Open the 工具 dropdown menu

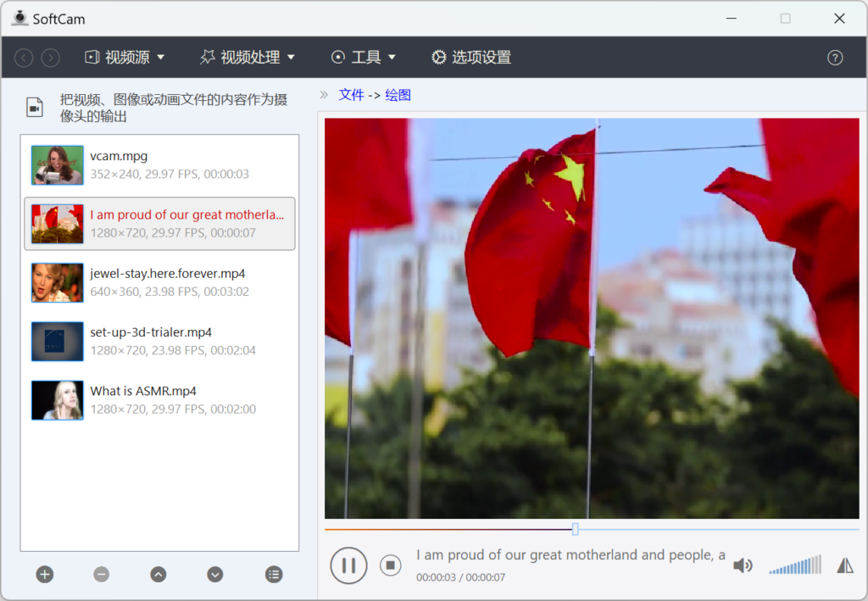(x=363, y=58)
